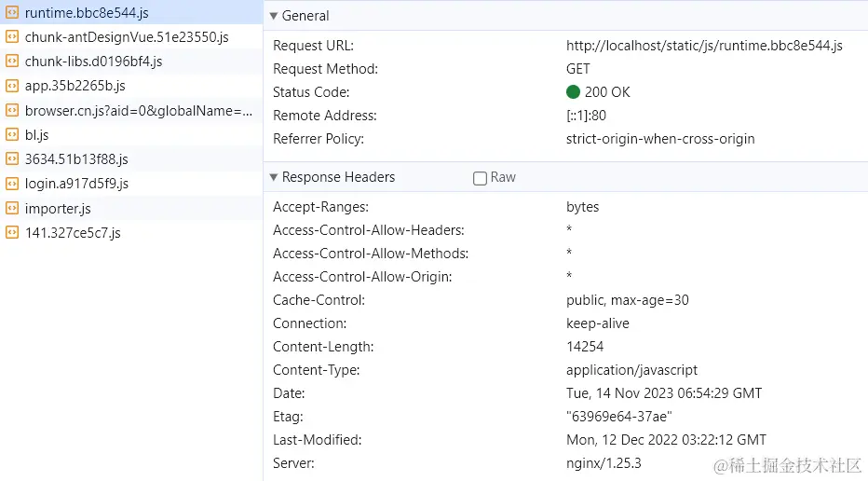
Task: Click the Access-Control-Allow-Headers label
Action: click(x=369, y=230)
